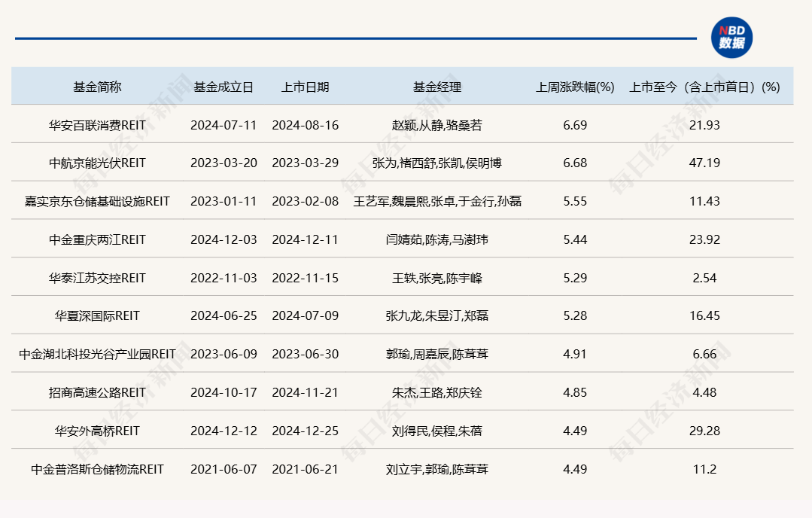Click the 中金普洛斯仓储物流REIT fund name

tap(97, 469)
